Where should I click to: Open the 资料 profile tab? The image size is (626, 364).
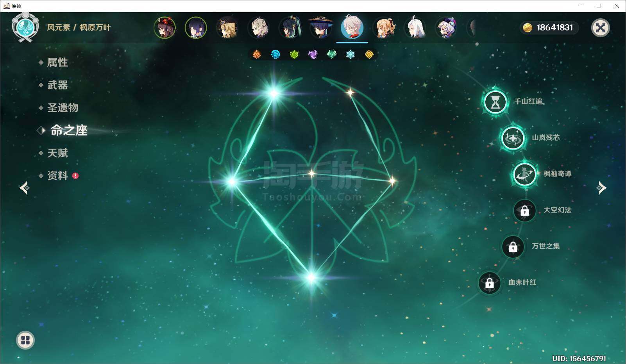57,176
